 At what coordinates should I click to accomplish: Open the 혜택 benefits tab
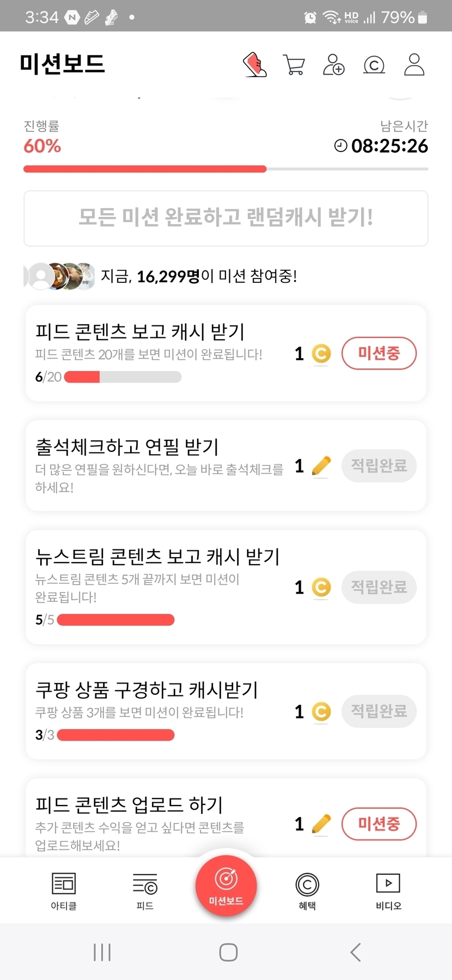307,890
